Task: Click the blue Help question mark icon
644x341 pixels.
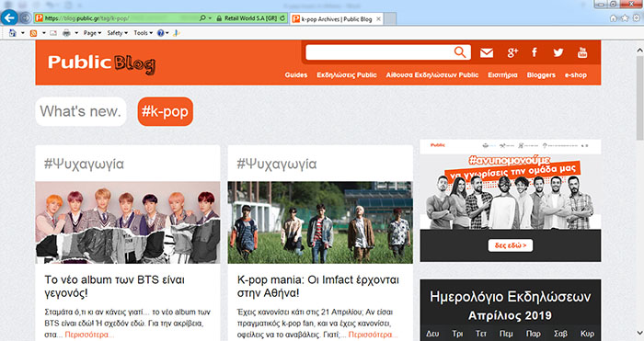Action: click(x=161, y=33)
